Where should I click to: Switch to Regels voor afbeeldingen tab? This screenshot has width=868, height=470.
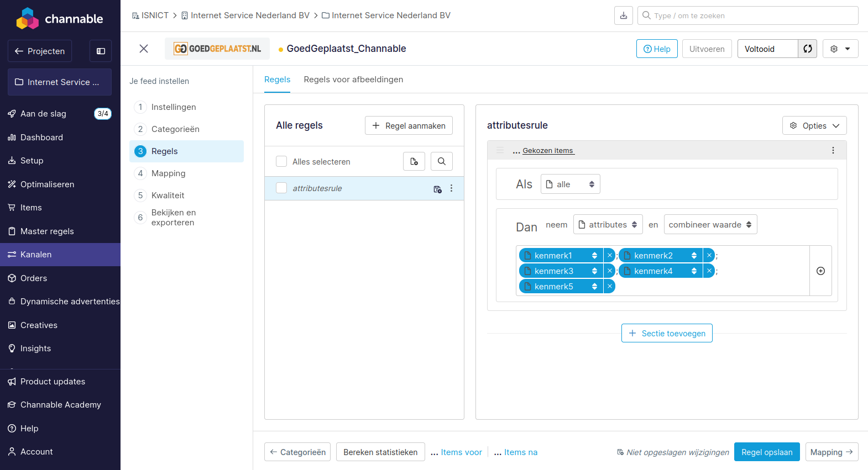[x=353, y=80]
